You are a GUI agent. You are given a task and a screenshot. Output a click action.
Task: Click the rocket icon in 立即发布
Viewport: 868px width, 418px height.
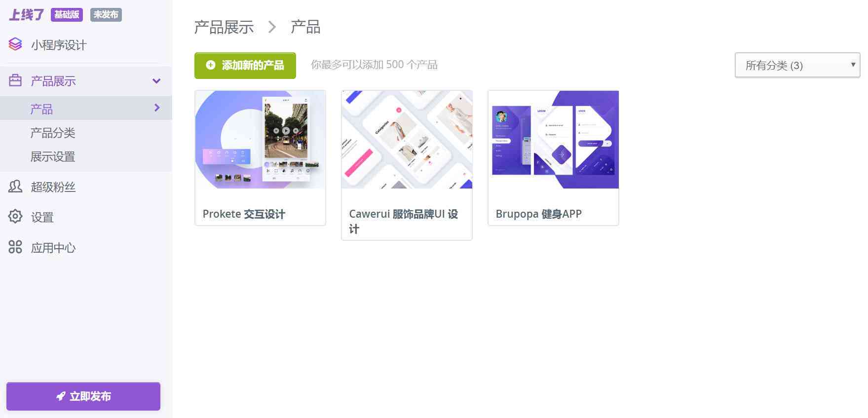[x=61, y=396]
